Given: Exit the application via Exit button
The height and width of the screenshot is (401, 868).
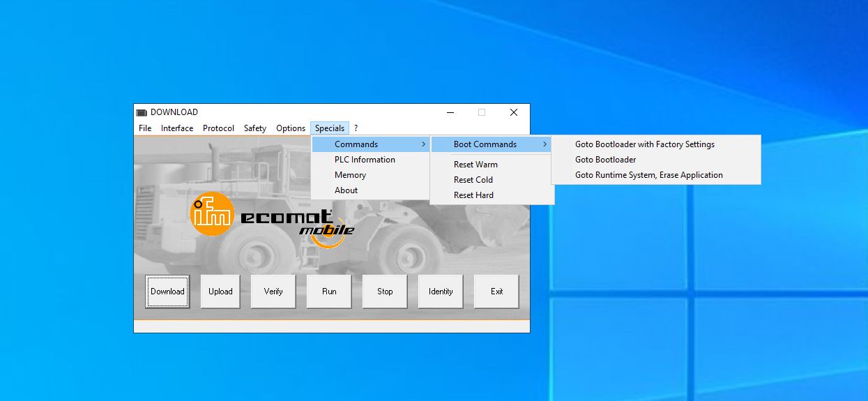Looking at the screenshot, I should pyautogui.click(x=496, y=292).
